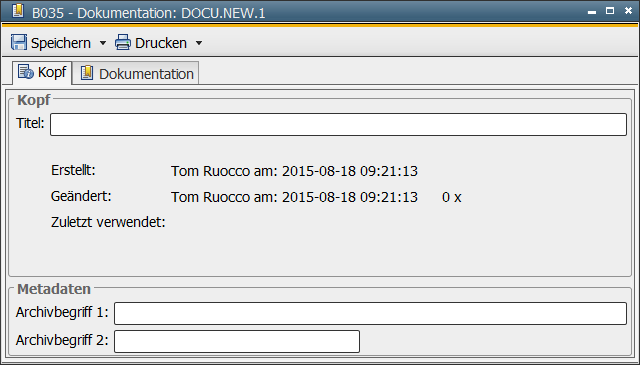The width and height of the screenshot is (640, 365).
Task: Click the Erstellt timestamp text
Action: (294, 171)
